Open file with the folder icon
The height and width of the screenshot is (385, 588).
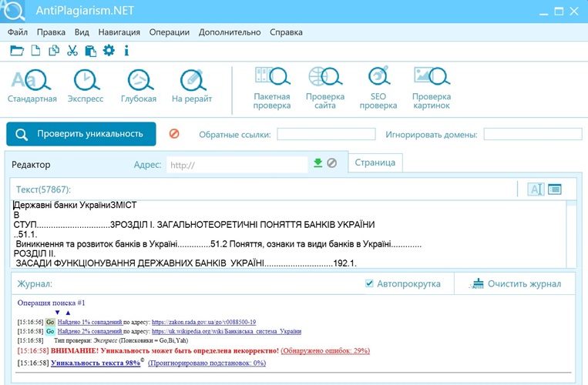(17, 51)
